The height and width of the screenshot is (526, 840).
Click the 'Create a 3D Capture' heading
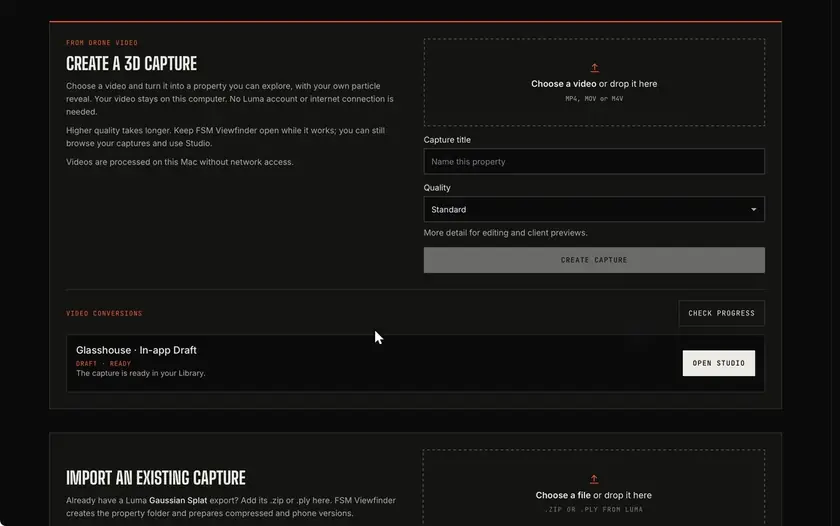[x=131, y=64]
